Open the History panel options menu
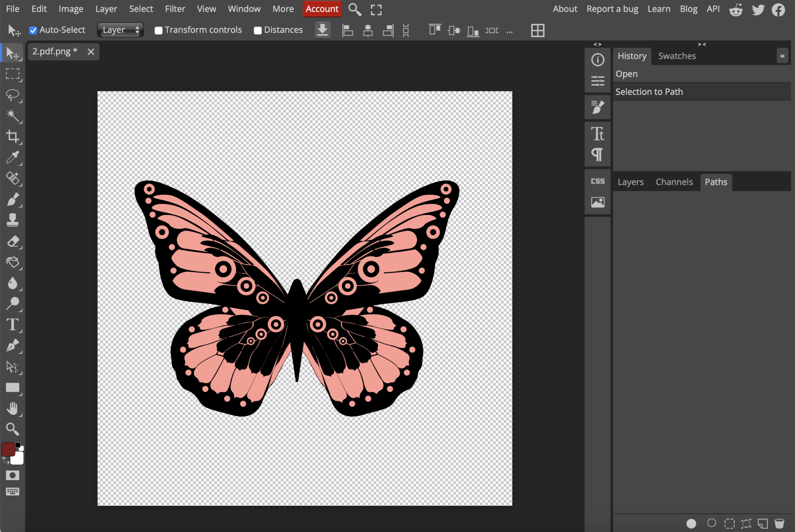The height and width of the screenshot is (532, 795). click(x=782, y=56)
